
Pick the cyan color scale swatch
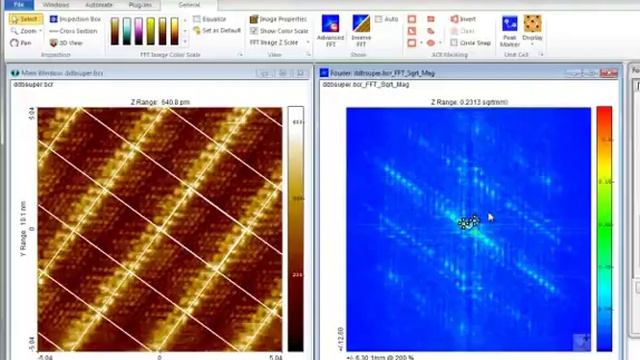pyautogui.click(x=127, y=31)
